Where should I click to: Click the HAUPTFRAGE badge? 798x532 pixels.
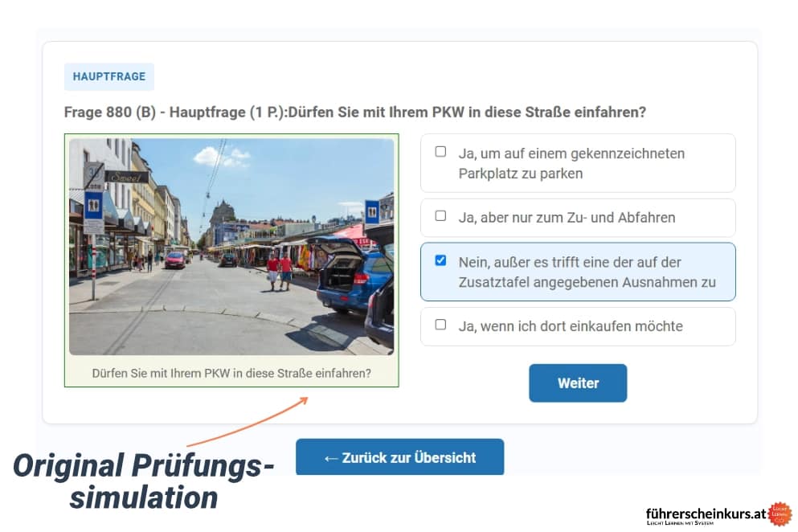[109, 76]
